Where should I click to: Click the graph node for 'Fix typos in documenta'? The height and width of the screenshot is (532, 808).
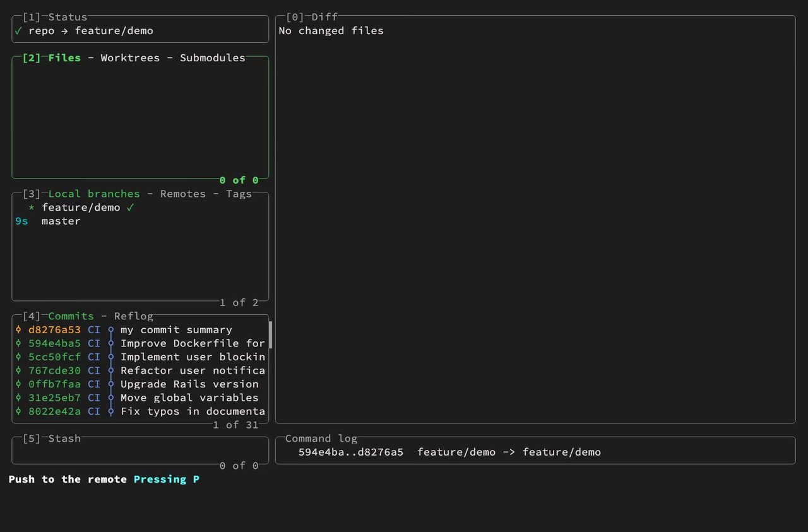point(111,411)
